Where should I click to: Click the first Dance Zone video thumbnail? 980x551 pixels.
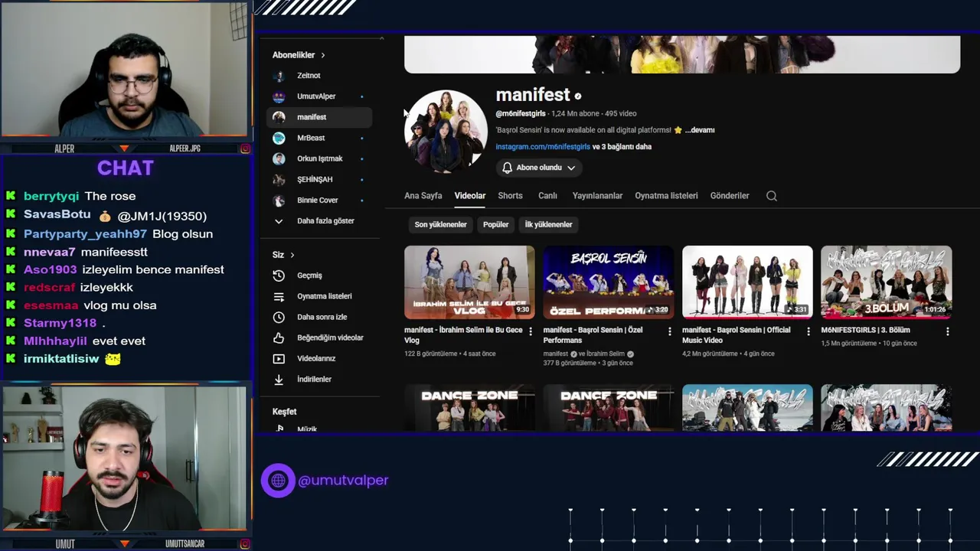[x=469, y=409]
